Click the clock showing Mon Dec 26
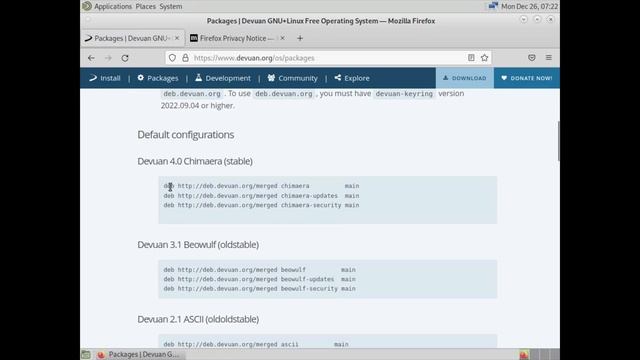The width and height of the screenshot is (640, 360). [x=529, y=7]
